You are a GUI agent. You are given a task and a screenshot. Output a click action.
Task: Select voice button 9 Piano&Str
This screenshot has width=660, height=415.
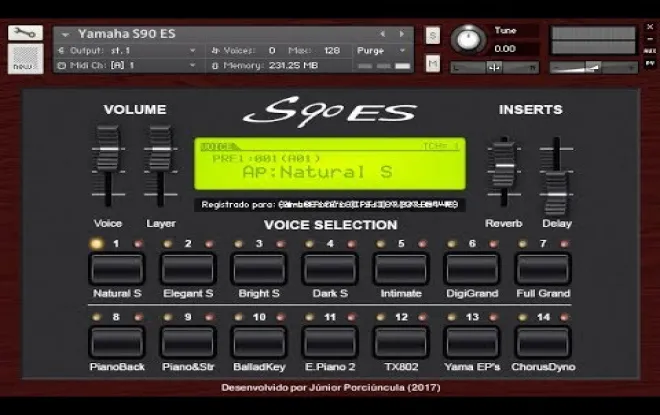coord(188,342)
